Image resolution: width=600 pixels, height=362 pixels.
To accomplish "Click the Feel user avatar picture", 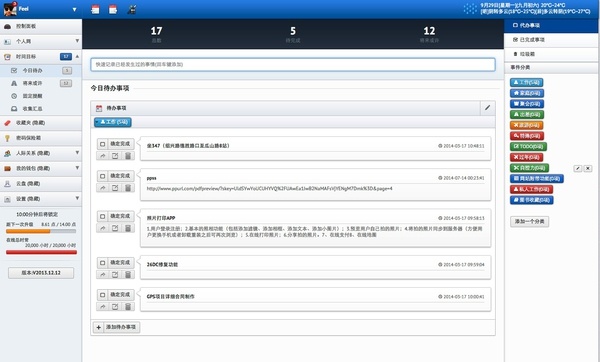I will coord(10,9).
